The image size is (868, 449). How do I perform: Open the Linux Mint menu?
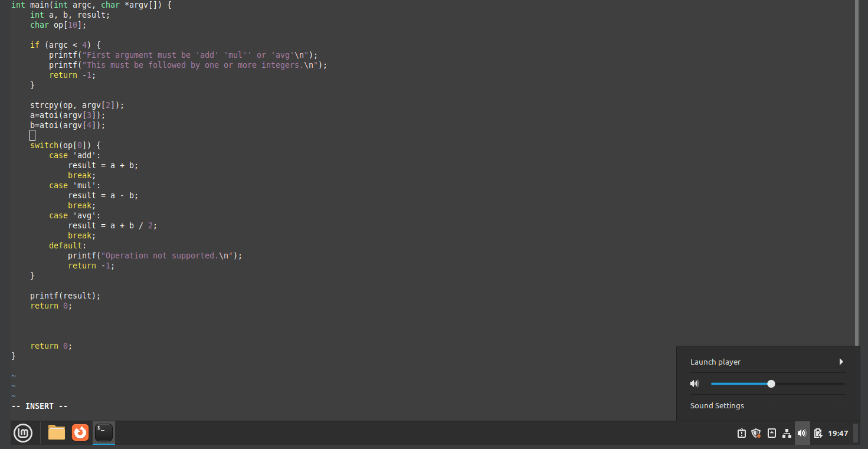tap(23, 433)
